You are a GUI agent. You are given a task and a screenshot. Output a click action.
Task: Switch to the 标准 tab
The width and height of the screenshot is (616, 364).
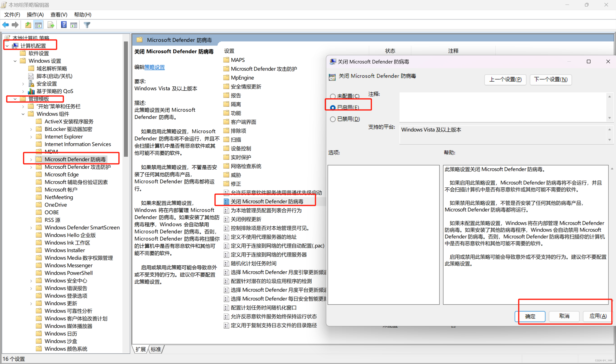[x=156, y=349]
